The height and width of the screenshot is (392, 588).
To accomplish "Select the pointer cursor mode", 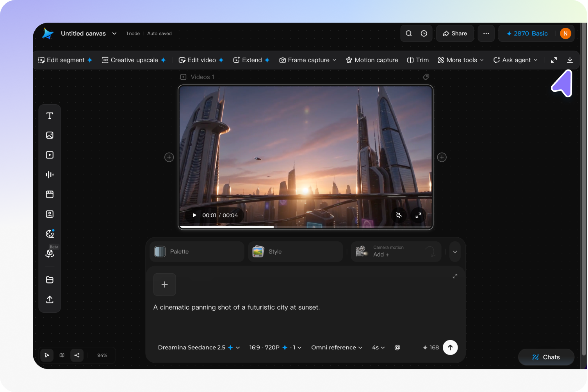I will click(x=47, y=355).
